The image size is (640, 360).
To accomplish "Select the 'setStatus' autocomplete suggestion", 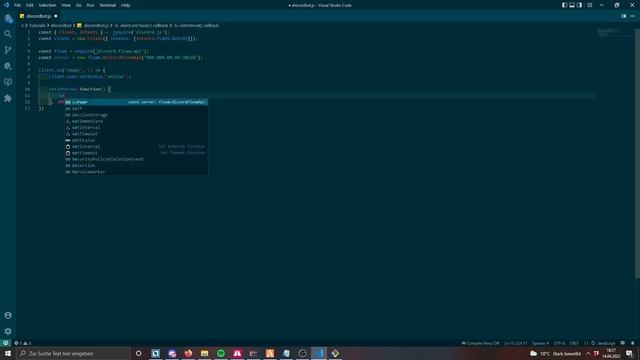I will coord(136,140).
